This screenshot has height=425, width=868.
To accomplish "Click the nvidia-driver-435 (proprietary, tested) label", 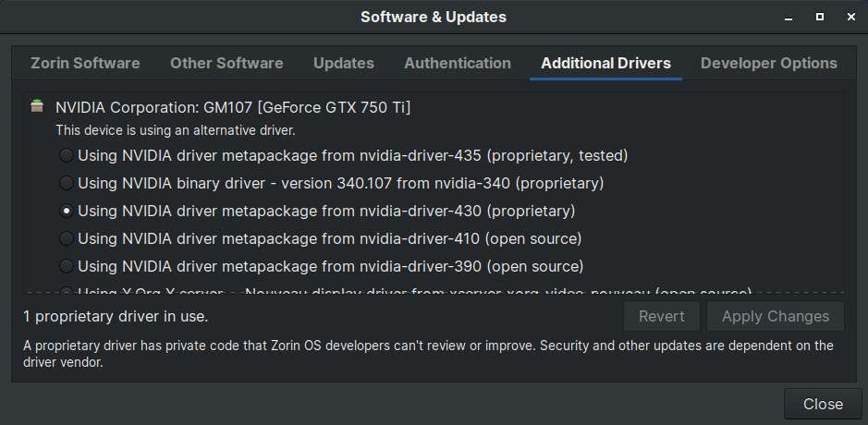I will pyautogui.click(x=352, y=155).
